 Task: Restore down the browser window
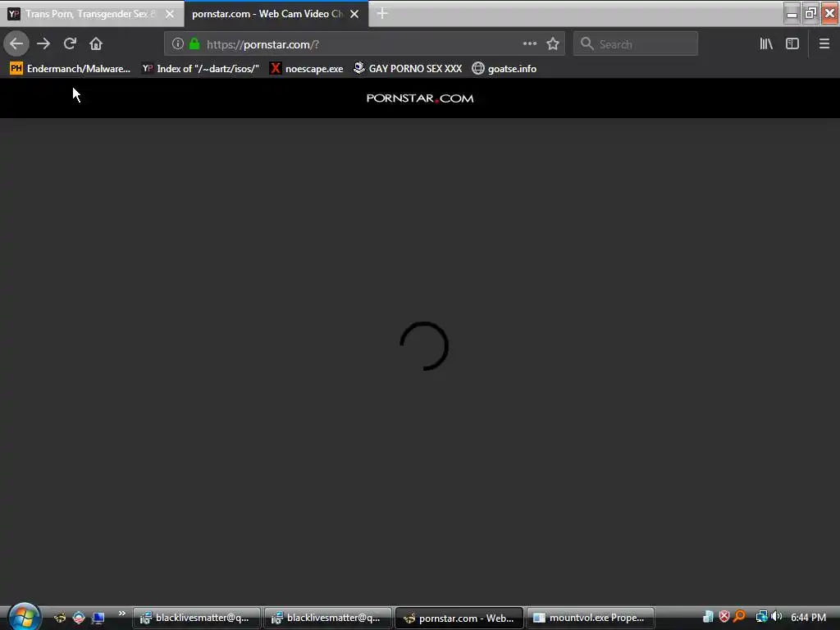click(x=810, y=13)
